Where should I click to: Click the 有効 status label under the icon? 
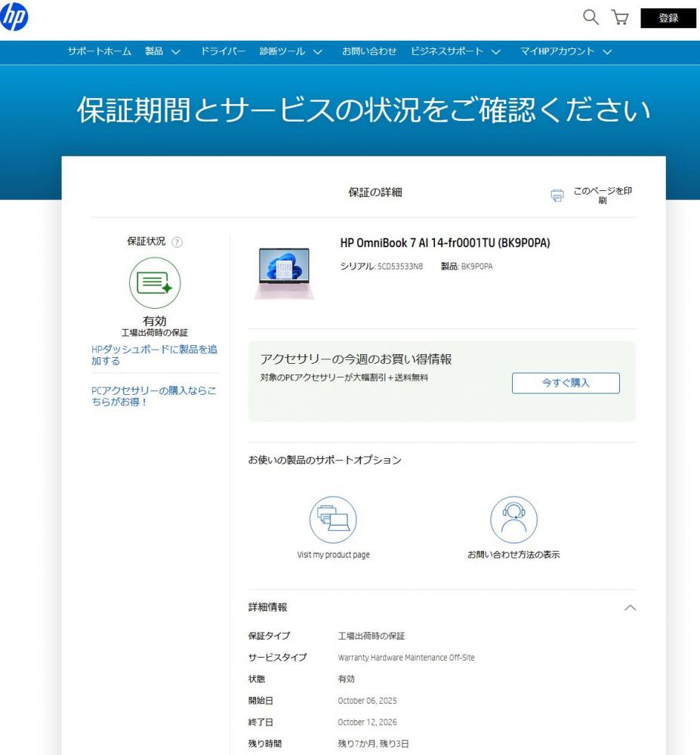[155, 321]
